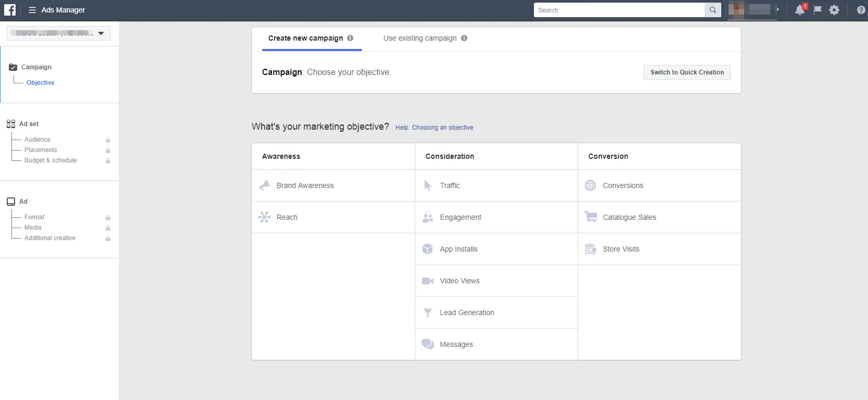Switch to Use existing campaign tab

pos(419,38)
